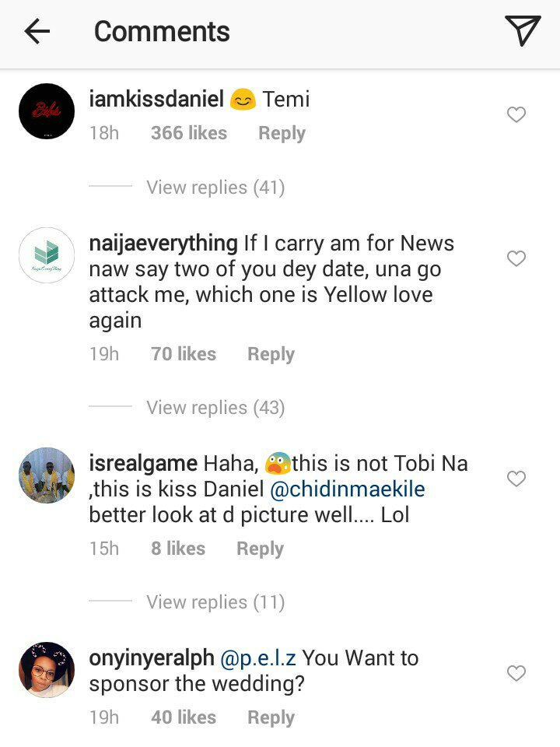560x747 pixels.
Task: Like isrealgame's comment with the heart
Action: click(x=516, y=479)
